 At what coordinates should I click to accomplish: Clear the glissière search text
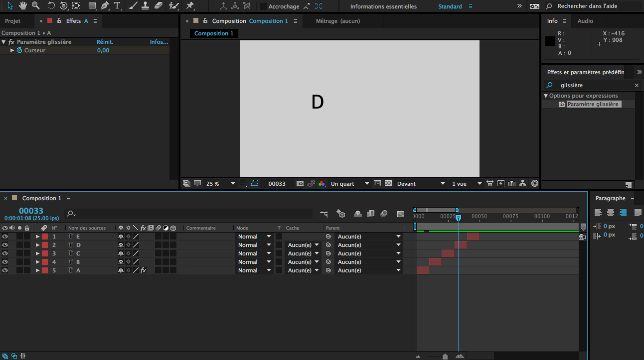(637, 86)
